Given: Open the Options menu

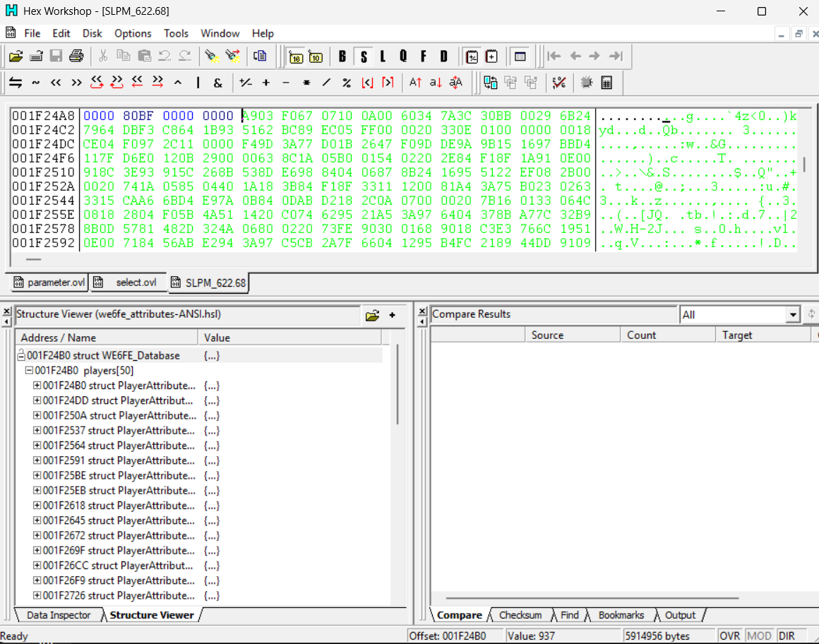Looking at the screenshot, I should pyautogui.click(x=133, y=33).
